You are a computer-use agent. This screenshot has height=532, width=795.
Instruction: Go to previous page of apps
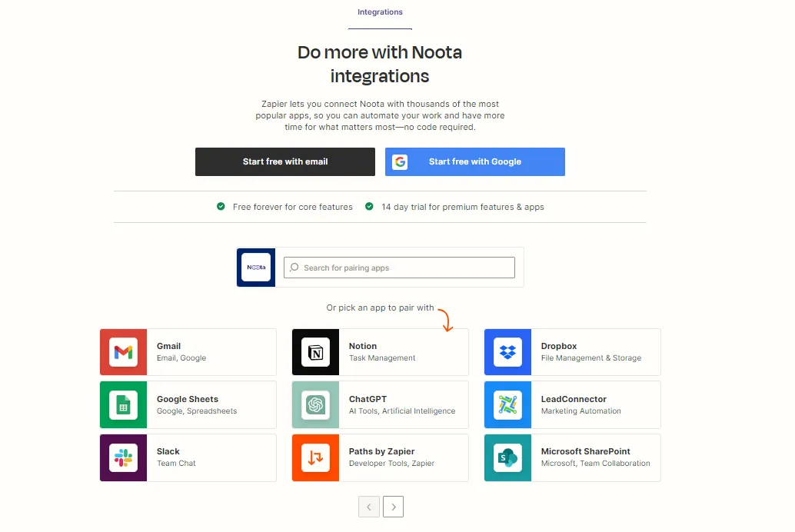tap(369, 507)
